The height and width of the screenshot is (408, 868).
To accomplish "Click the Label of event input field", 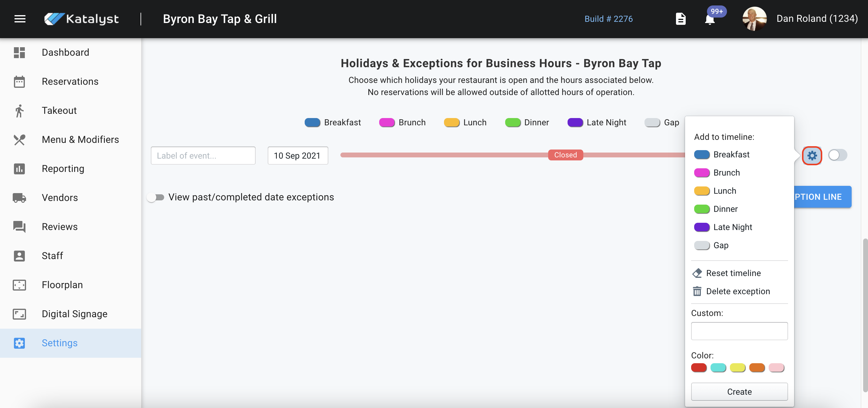I will pos(203,156).
